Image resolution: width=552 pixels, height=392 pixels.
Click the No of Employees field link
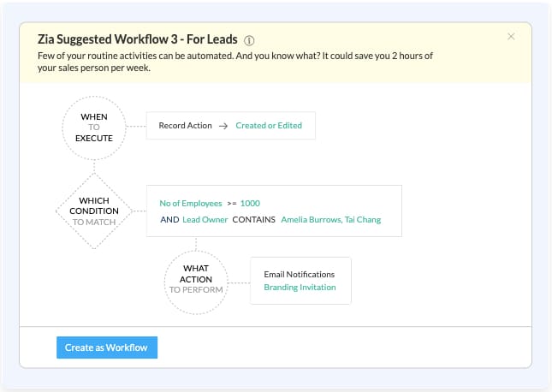pos(190,204)
